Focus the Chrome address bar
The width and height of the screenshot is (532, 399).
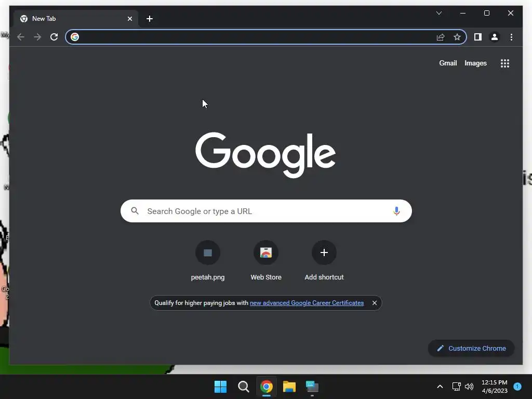pyautogui.click(x=266, y=37)
